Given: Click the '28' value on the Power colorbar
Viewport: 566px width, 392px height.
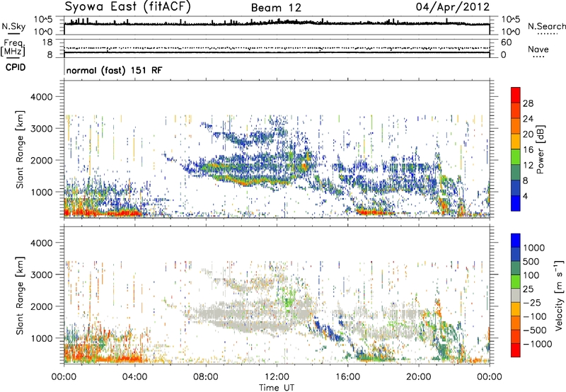Looking at the screenshot, I should coord(528,103).
